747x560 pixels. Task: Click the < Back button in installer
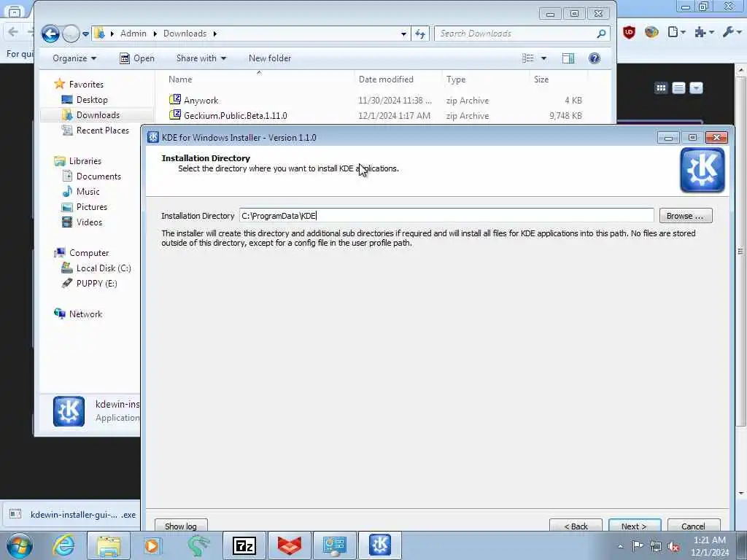576,525
